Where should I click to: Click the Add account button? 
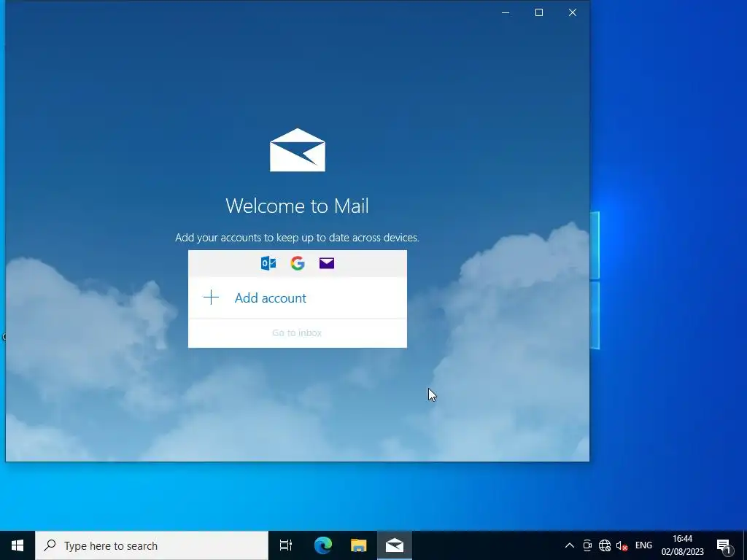(x=298, y=297)
